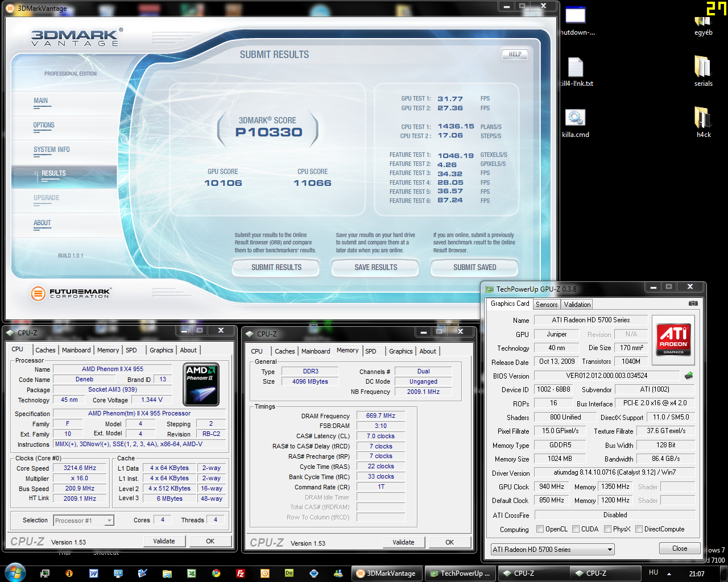Viewport: 728px width, 582px height.
Task: Open Google Chrome from the taskbar
Action: 216,573
